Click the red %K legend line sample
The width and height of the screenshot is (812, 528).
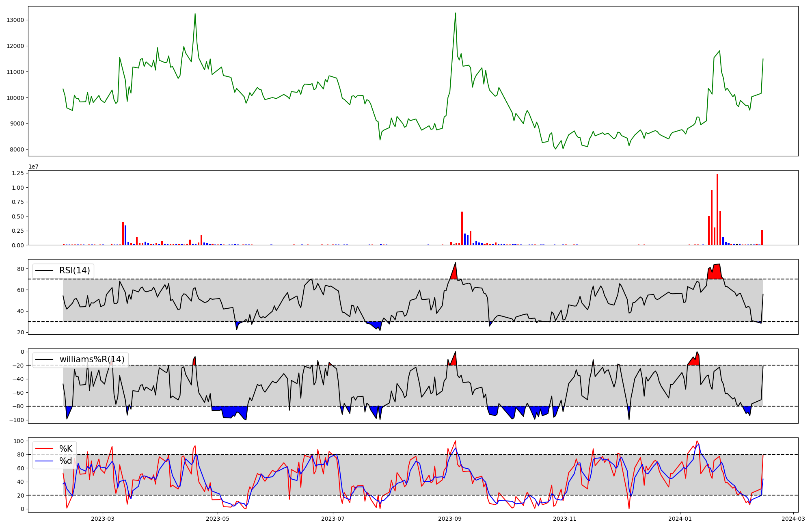coord(44,449)
